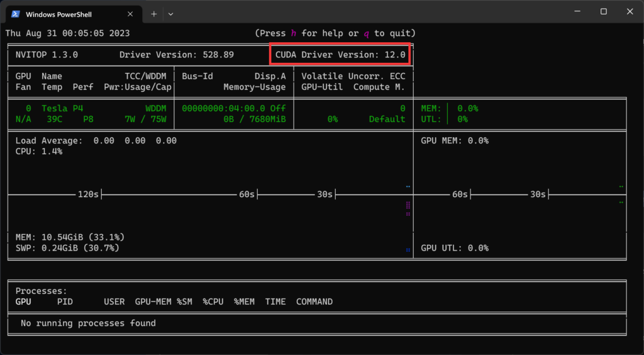644x355 pixels.
Task: Click the Default compute mode value
Action: 387,119
